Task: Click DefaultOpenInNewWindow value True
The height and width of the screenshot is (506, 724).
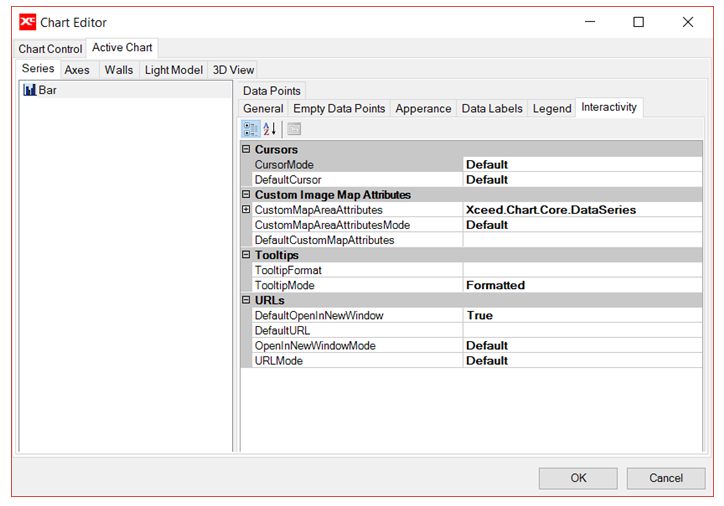Action: coord(583,315)
